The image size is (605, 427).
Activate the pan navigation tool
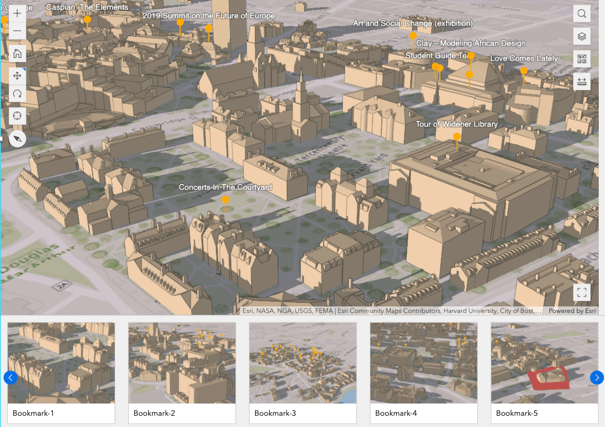17,76
